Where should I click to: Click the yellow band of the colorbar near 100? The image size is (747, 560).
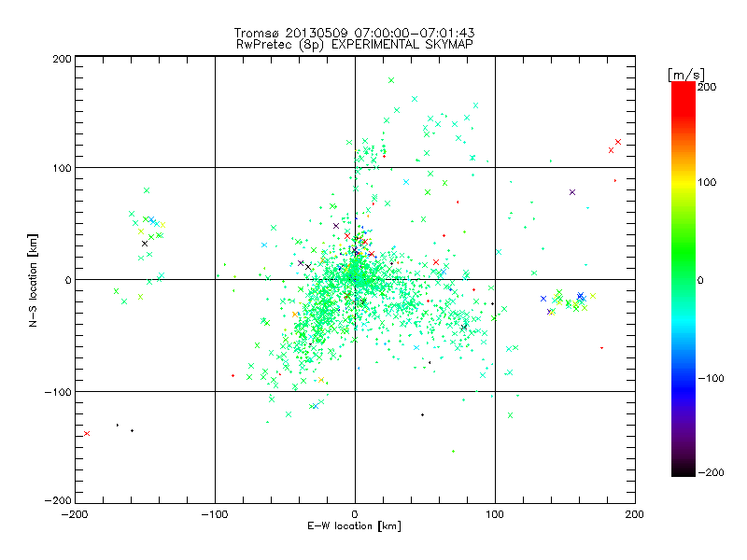coord(684,182)
